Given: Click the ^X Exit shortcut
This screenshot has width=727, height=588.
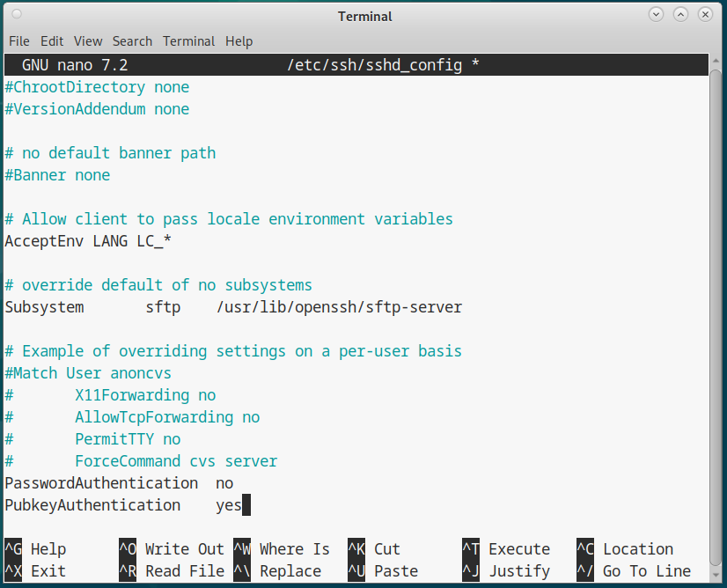Looking at the screenshot, I should click(x=35, y=571).
